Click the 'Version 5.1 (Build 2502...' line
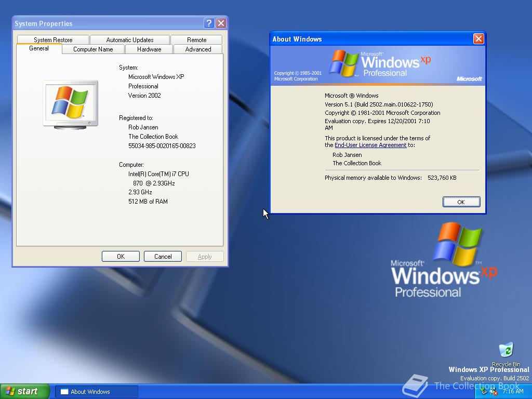 (x=379, y=104)
